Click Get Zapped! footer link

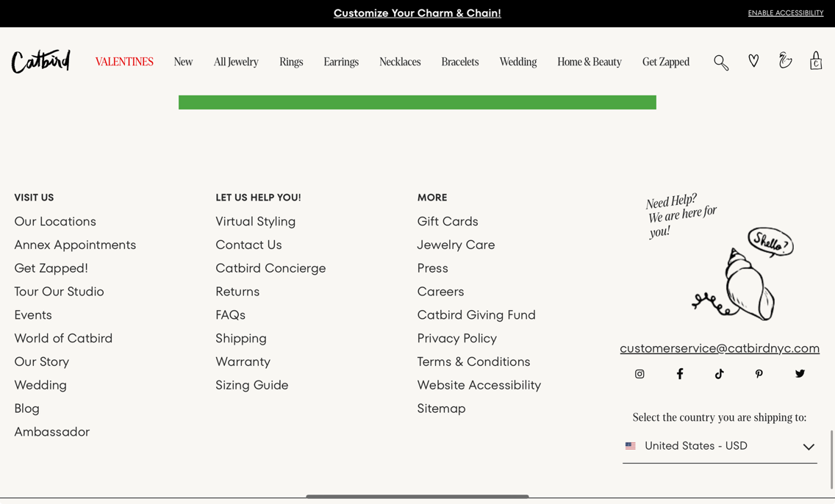coord(51,268)
